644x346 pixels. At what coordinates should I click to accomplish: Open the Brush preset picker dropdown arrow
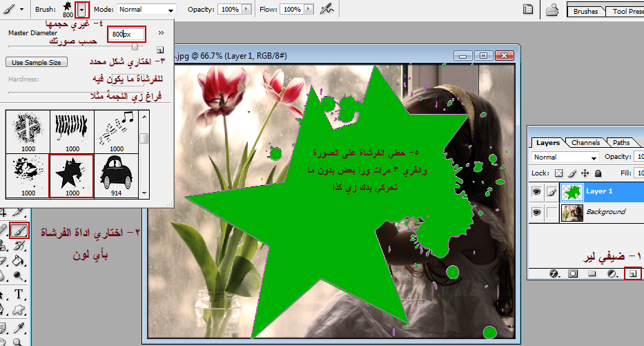pos(82,10)
